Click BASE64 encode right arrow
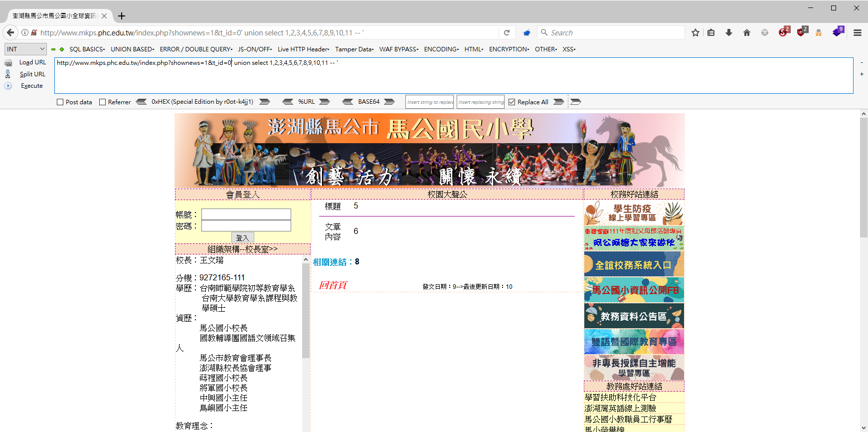This screenshot has height=432, width=868. [389, 102]
